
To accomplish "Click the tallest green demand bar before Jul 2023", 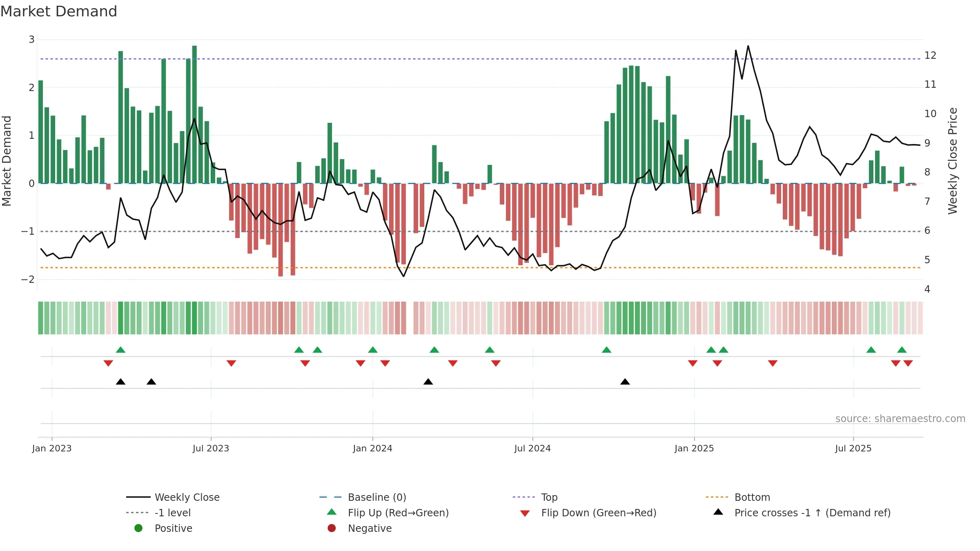I will [x=194, y=114].
